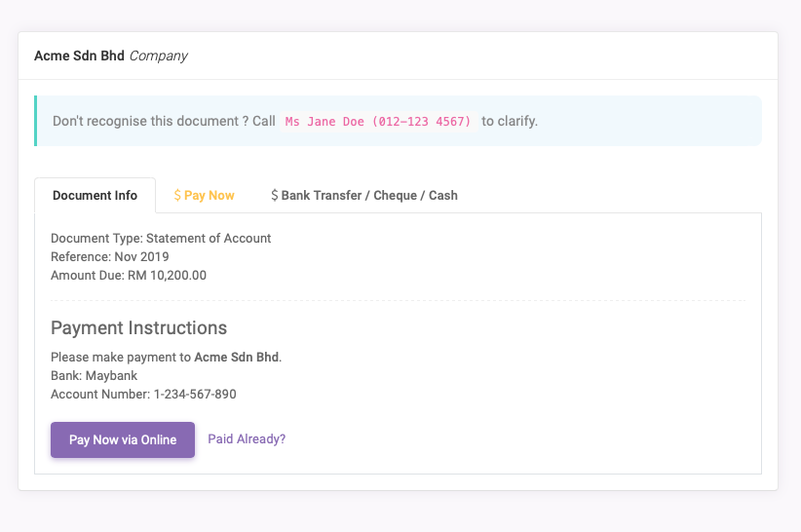This screenshot has width=801, height=532.
Task: Follow the Paid Already? link
Action: click(247, 439)
